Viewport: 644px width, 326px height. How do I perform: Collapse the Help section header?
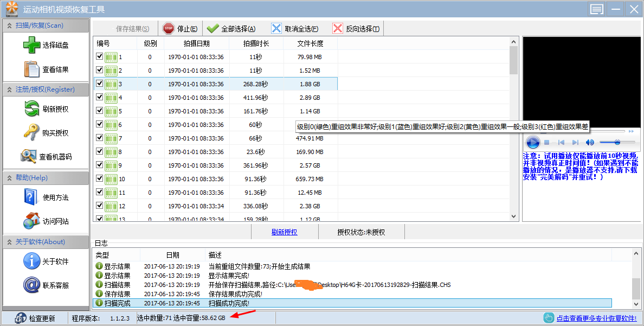[46, 177]
